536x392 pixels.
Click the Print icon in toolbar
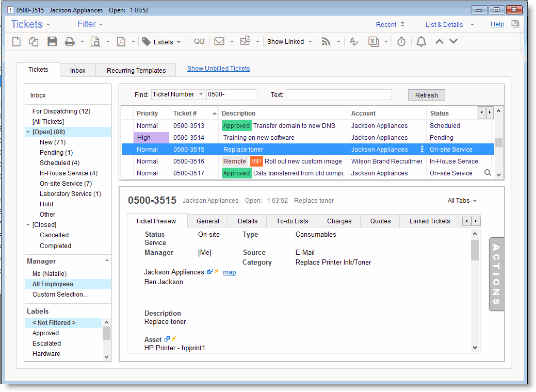70,42
